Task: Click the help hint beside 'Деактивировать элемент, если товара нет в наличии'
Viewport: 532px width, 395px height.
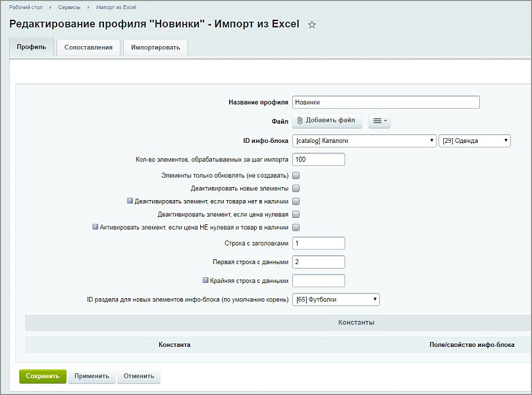Action: click(x=130, y=200)
